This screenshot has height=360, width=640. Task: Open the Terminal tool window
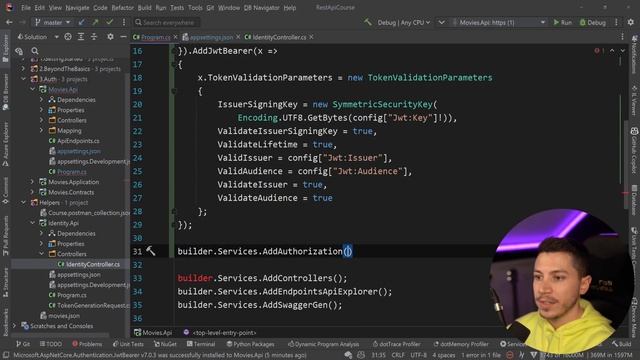(x=201, y=344)
